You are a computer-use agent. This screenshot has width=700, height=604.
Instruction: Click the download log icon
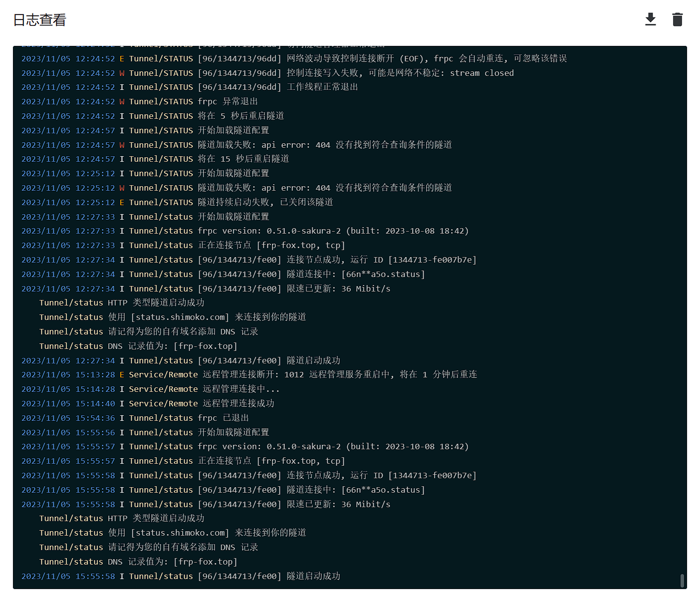(650, 19)
